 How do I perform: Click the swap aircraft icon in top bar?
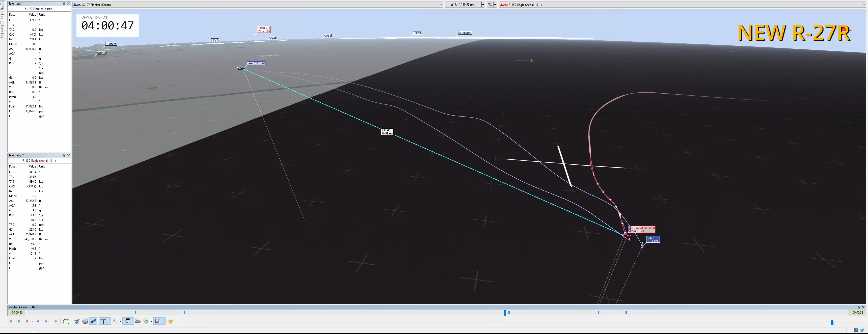tap(490, 4)
